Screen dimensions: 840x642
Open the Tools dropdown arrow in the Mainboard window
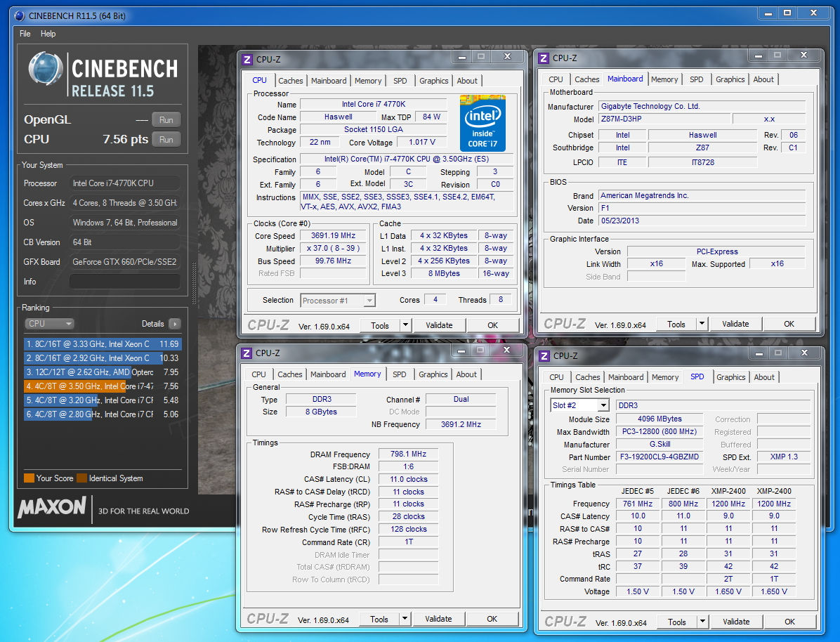702,324
